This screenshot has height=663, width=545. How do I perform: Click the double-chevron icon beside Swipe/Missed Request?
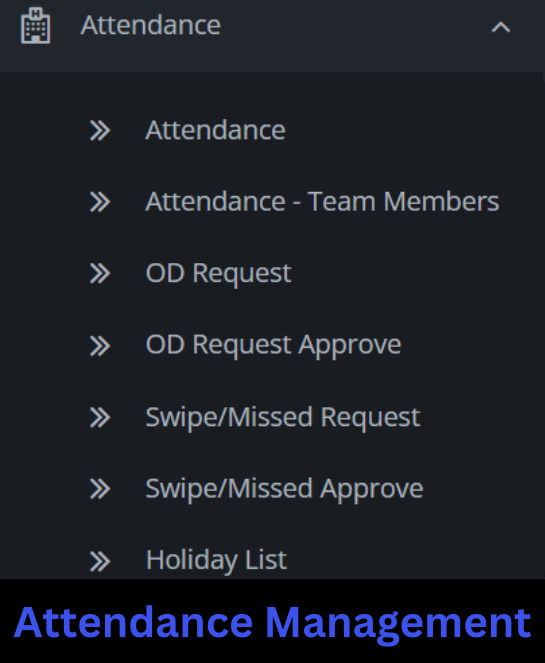coord(100,418)
